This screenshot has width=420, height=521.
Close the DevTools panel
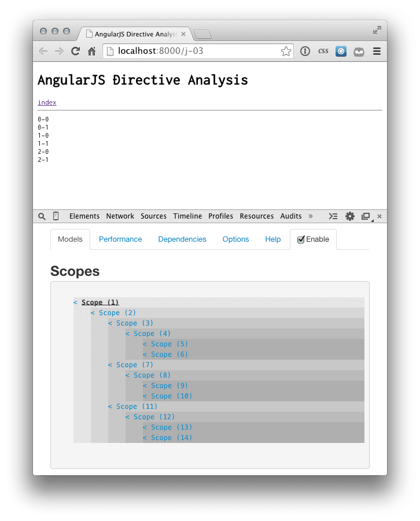coord(380,216)
